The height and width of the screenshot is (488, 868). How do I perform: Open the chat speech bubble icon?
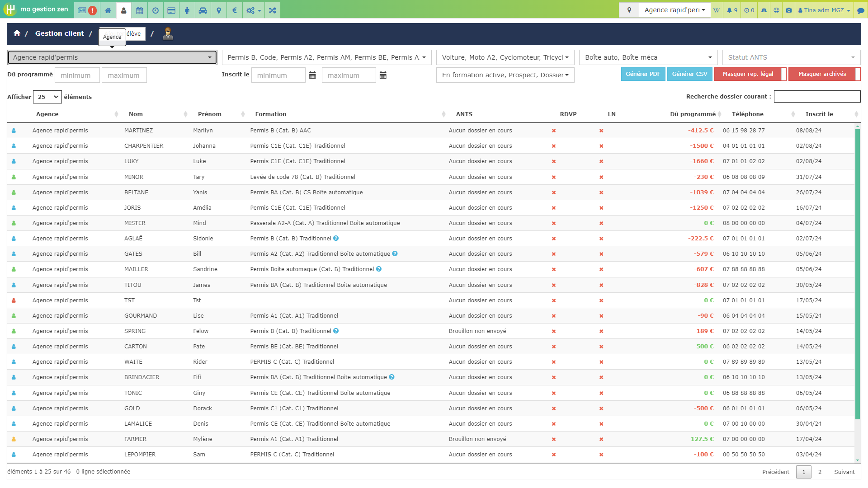coord(861,10)
